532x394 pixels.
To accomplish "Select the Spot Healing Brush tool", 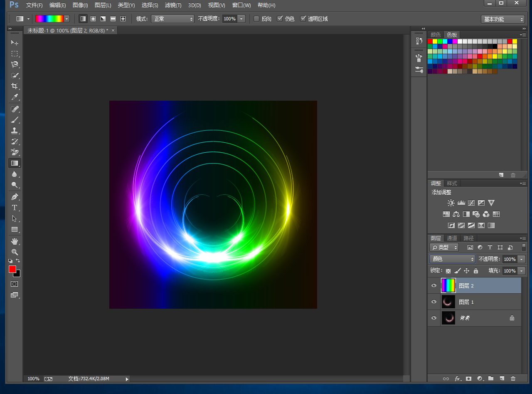I will 15,109.
